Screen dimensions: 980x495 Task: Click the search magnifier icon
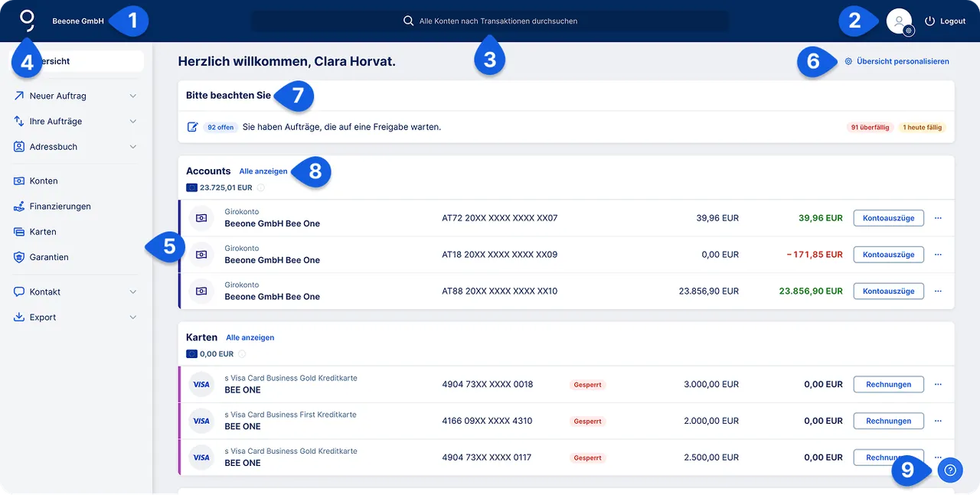coord(409,21)
